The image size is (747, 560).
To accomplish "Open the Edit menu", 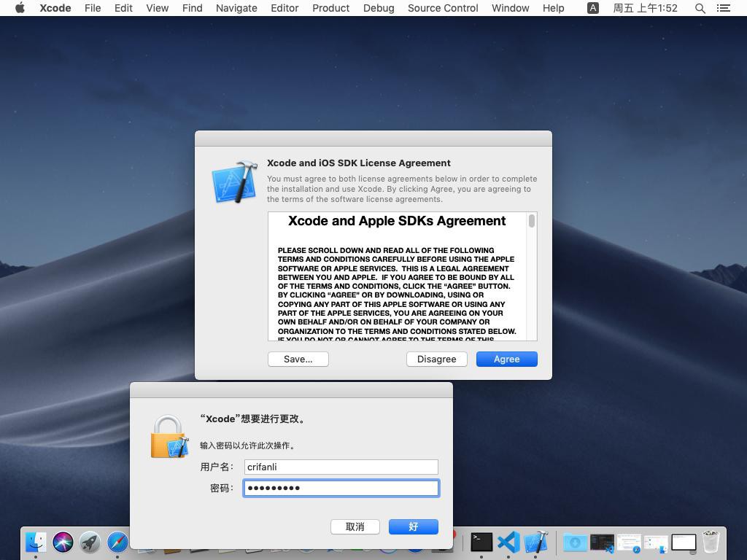I will point(123,8).
